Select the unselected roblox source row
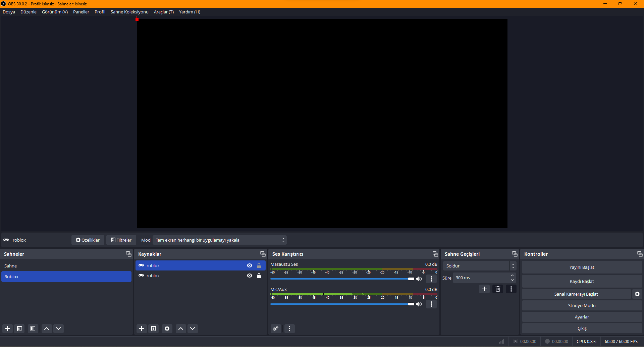The height and width of the screenshot is (347, 644). pyautogui.click(x=201, y=276)
